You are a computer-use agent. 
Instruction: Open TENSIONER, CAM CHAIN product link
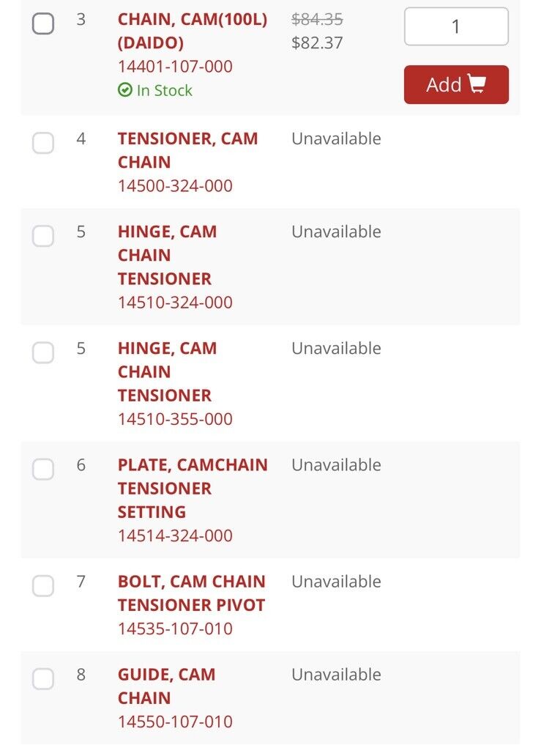click(x=188, y=150)
